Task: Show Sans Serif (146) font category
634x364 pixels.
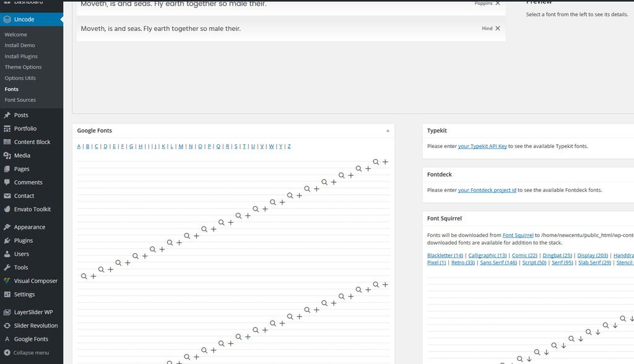Action: coord(498,262)
